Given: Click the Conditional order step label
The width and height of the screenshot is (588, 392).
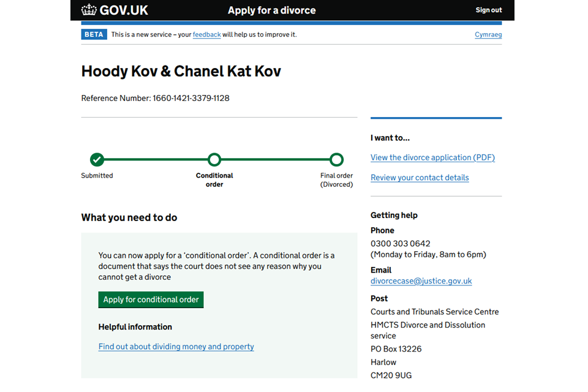Looking at the screenshot, I should [x=214, y=179].
